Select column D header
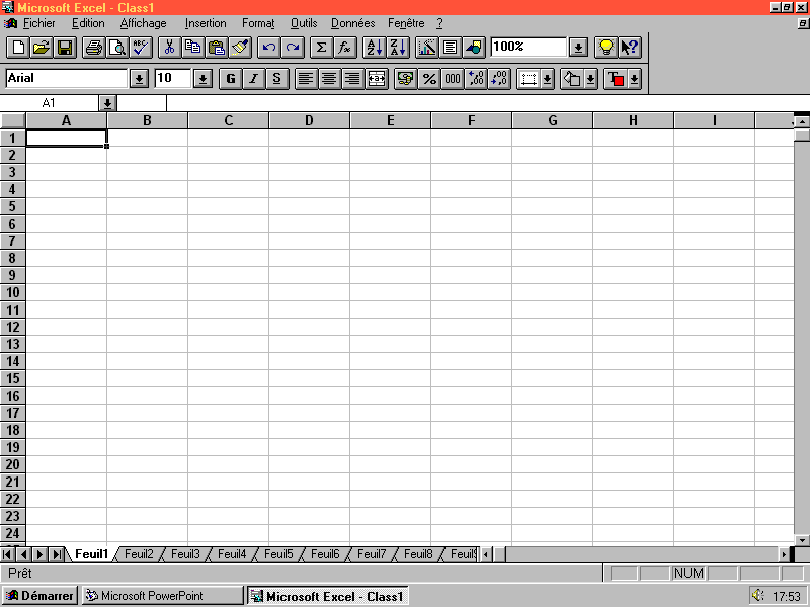Screen dimensions: 810x607 coord(309,120)
